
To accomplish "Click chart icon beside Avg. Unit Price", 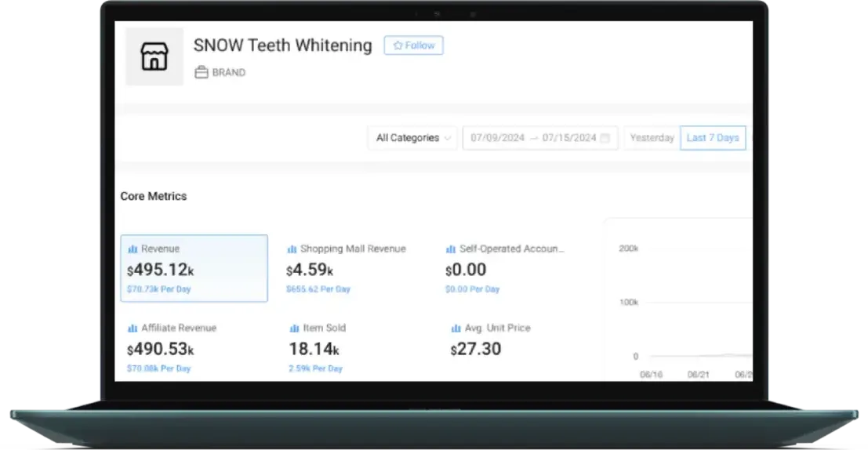I will pos(456,328).
